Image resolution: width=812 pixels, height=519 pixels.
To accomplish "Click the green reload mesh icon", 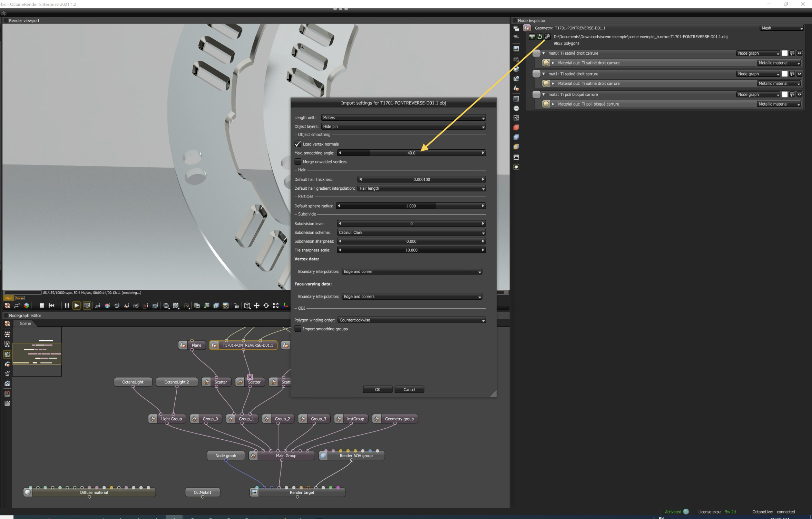I will 540,37.
